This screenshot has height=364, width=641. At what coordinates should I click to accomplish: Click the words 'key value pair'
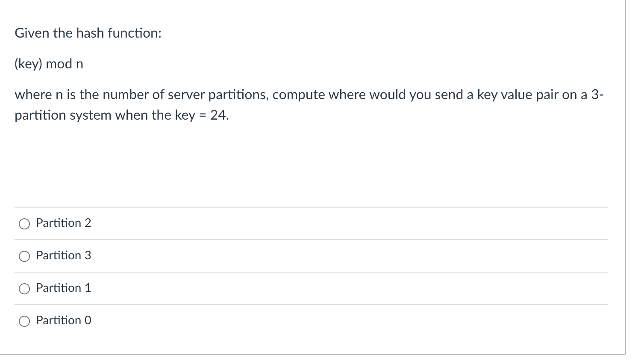[517, 95]
